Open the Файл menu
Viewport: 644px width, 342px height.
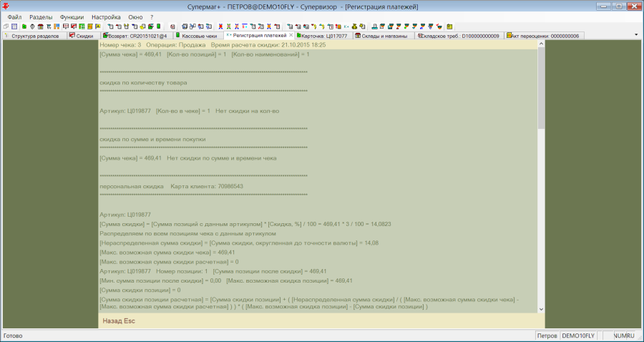[14, 17]
